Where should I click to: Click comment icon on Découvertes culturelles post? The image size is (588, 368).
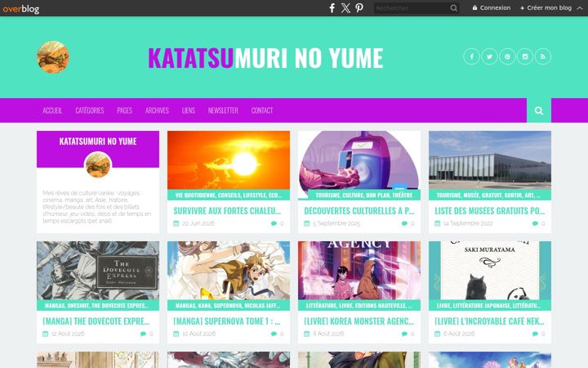404,223
